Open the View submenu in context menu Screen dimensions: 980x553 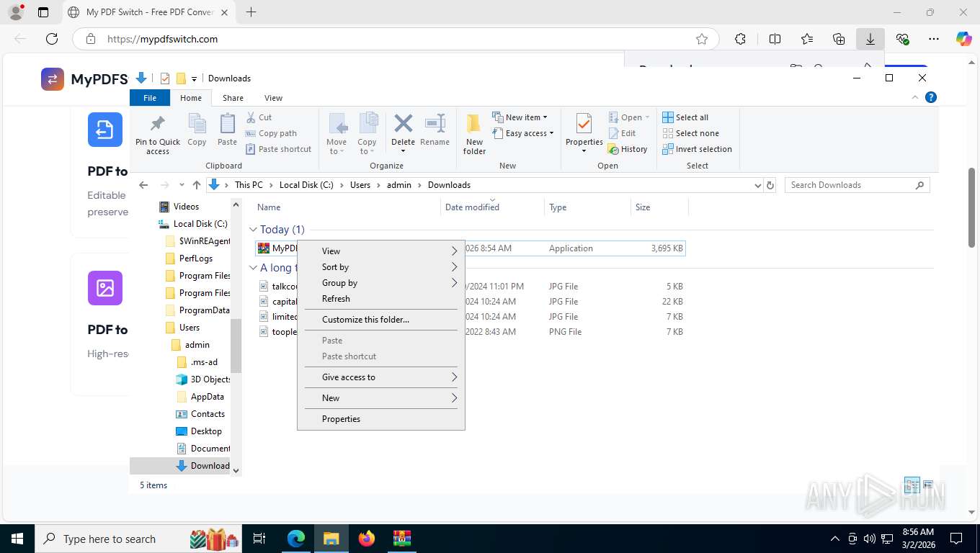(x=380, y=251)
